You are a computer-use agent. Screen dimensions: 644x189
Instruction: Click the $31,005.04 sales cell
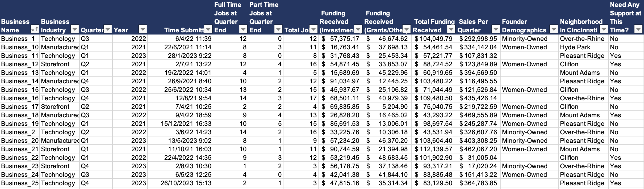tap(478, 158)
